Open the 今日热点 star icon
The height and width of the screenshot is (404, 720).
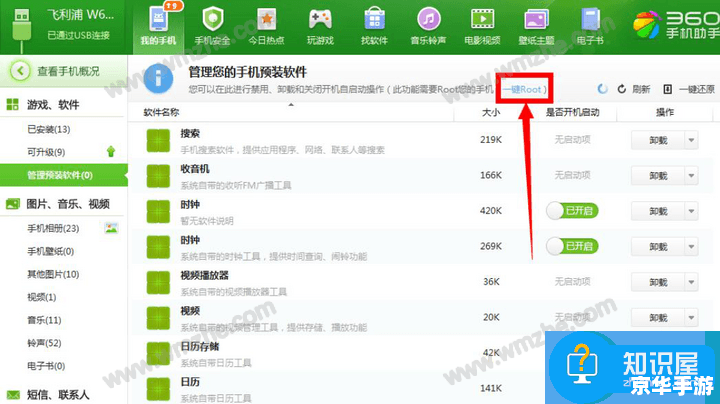[267, 19]
